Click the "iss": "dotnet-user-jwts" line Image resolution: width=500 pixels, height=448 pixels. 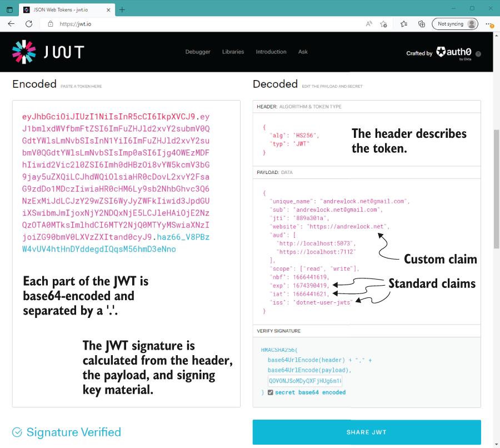point(311,302)
